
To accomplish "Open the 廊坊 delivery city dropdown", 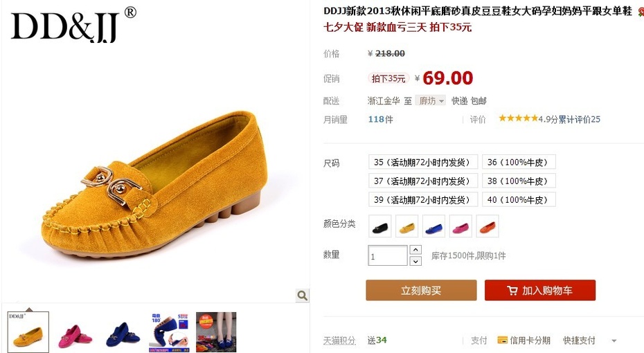I will tap(431, 100).
